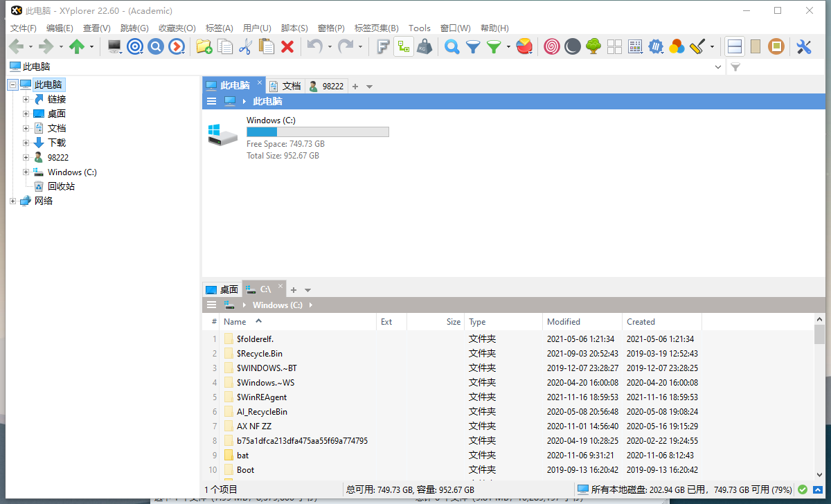Open a new tab with the plus button
831x504 pixels.
pyautogui.click(x=355, y=85)
